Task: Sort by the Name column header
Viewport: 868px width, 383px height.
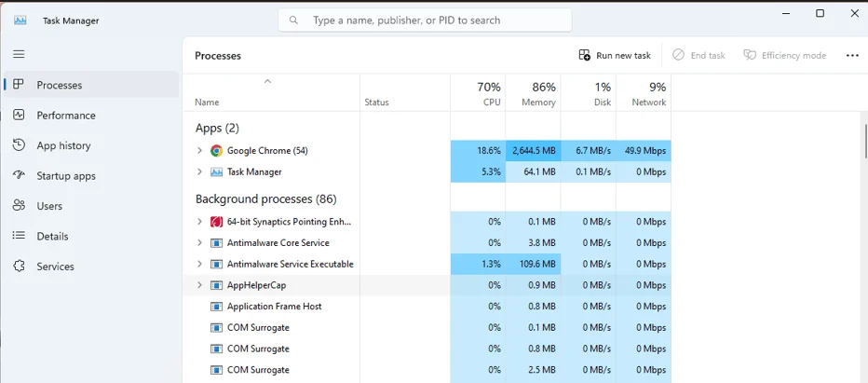Action: point(271,92)
